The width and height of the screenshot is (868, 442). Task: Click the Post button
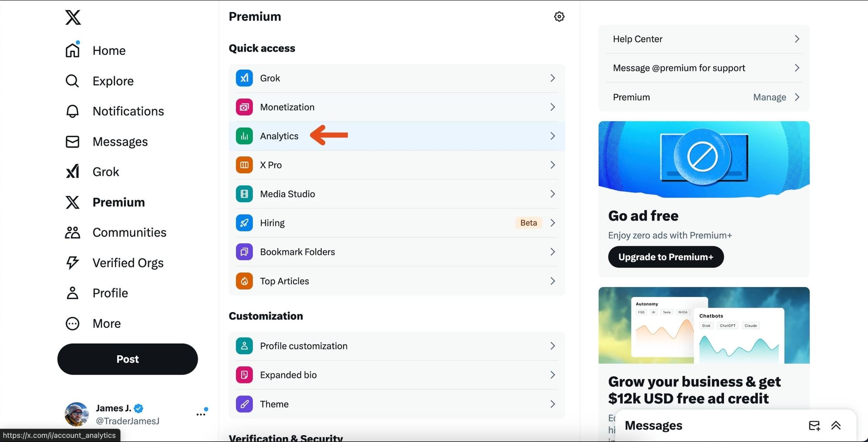(127, 359)
